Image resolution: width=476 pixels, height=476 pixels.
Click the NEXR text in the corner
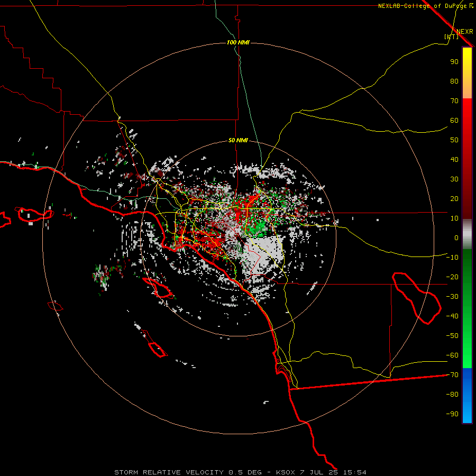point(465,32)
